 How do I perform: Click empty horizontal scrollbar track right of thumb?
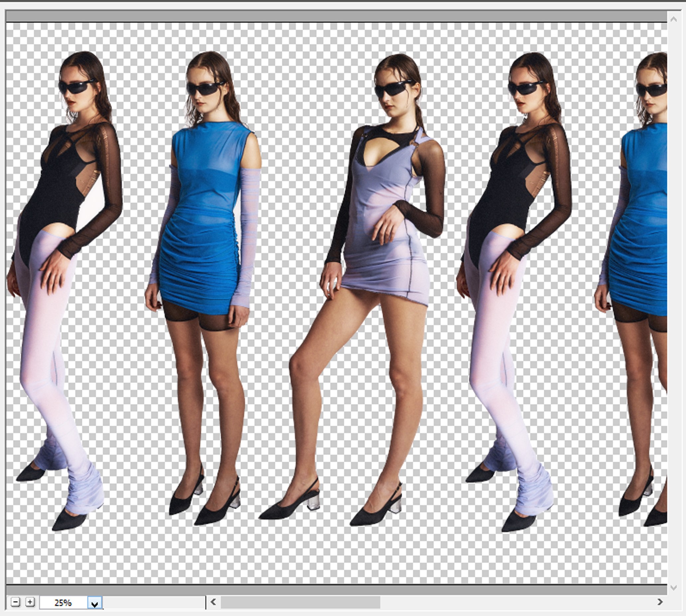508,602
